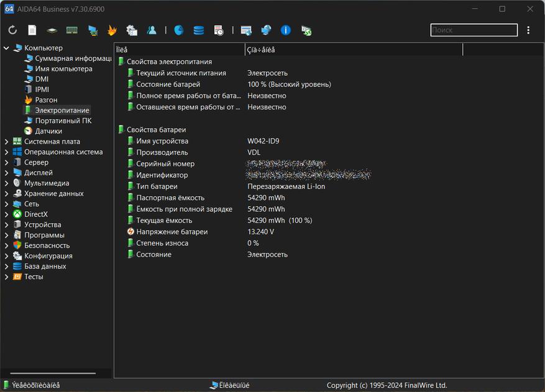The image size is (545, 392).
Task: Select the Программы tree item
Action: click(x=44, y=235)
